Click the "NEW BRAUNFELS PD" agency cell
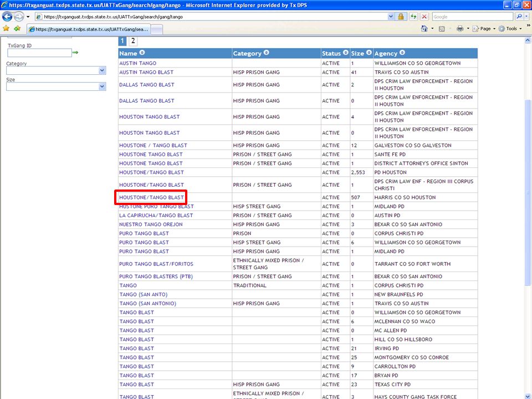Image resolution: width=532 pixels, height=399 pixels. click(398, 294)
